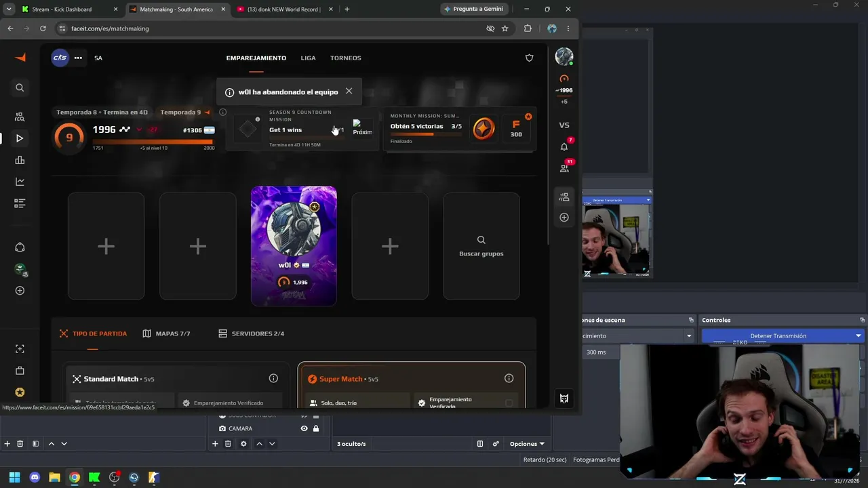Viewport: 868px width, 488px height.
Task: Open the FACEIT chat mask icon
Action: pyautogui.click(x=564, y=399)
